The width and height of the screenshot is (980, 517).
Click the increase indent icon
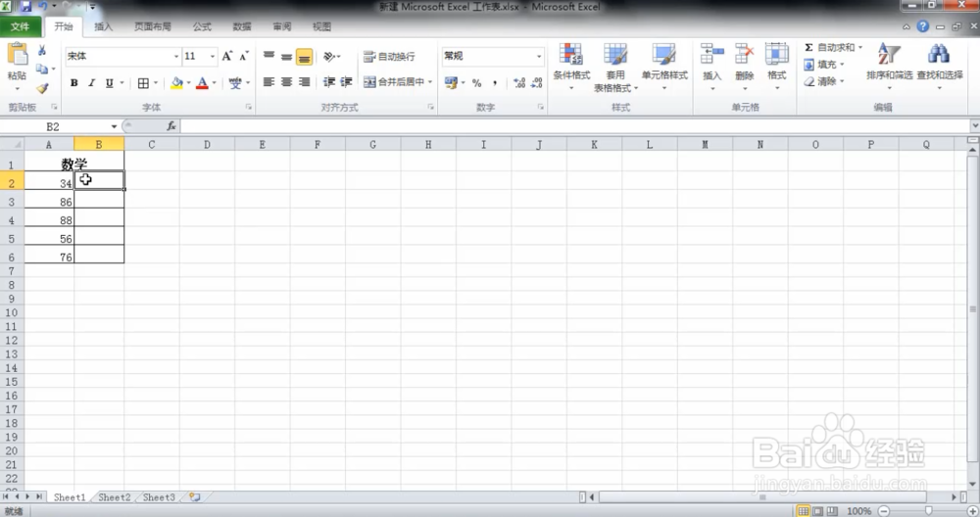pyautogui.click(x=346, y=82)
